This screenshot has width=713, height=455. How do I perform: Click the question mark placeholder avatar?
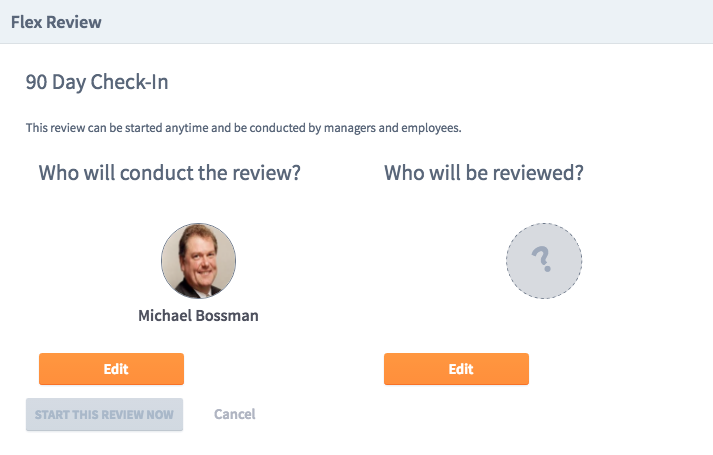click(x=544, y=260)
